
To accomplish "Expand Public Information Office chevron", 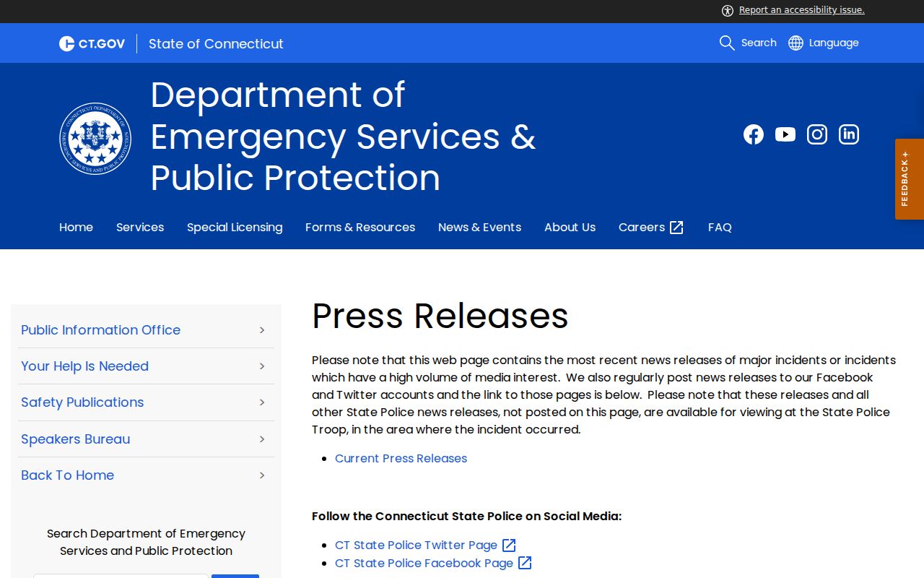I will click(262, 330).
